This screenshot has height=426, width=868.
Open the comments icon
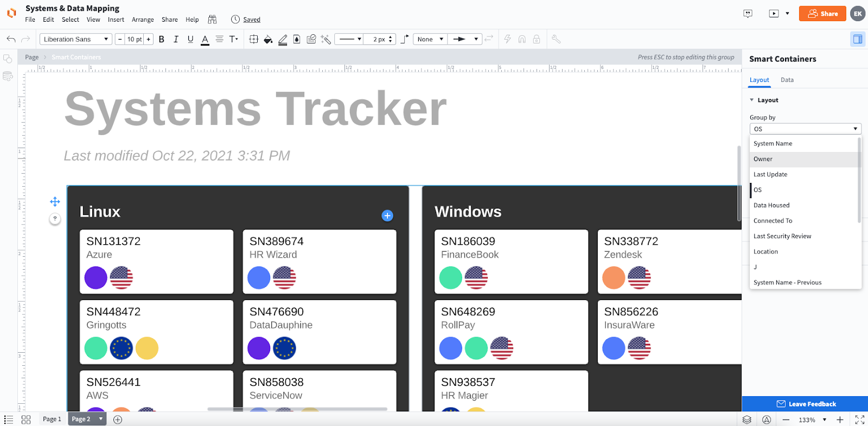tap(748, 14)
